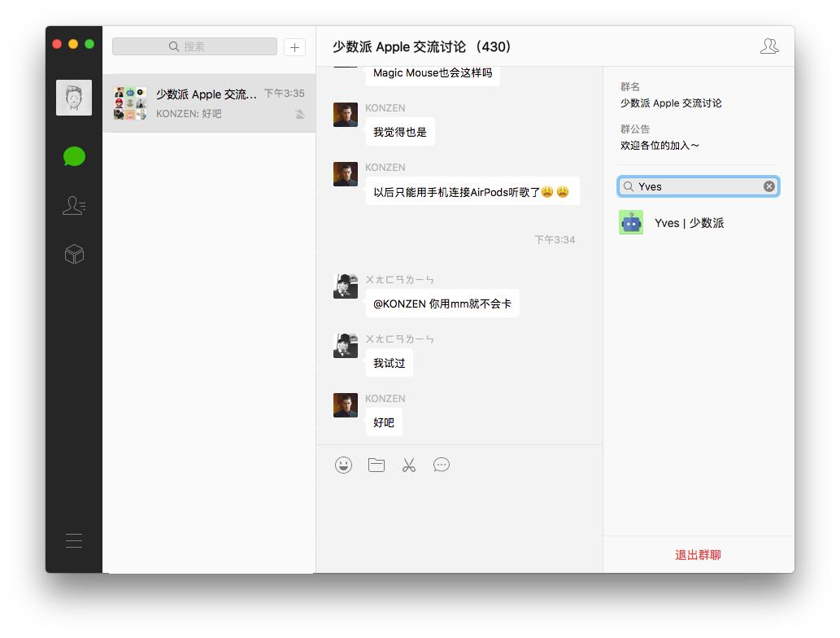Click the message bubble 我试过

tap(389, 363)
